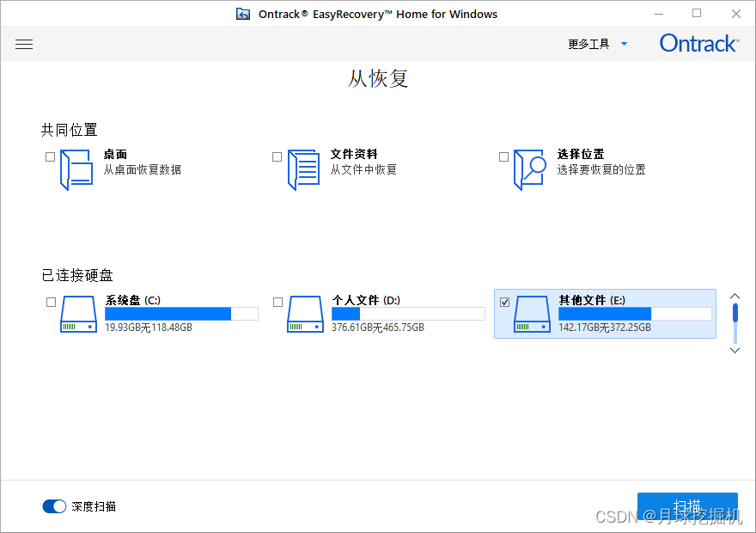Click the 系统盘 (C:) drive icon
The width and height of the screenshot is (756, 533).
click(78, 314)
